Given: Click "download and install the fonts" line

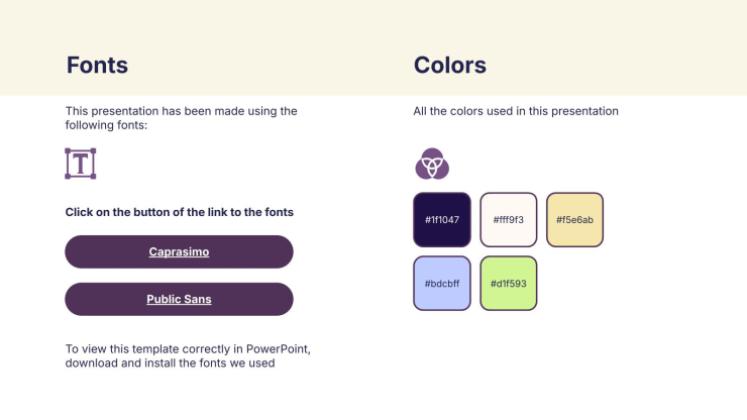Looking at the screenshot, I should point(170,363).
